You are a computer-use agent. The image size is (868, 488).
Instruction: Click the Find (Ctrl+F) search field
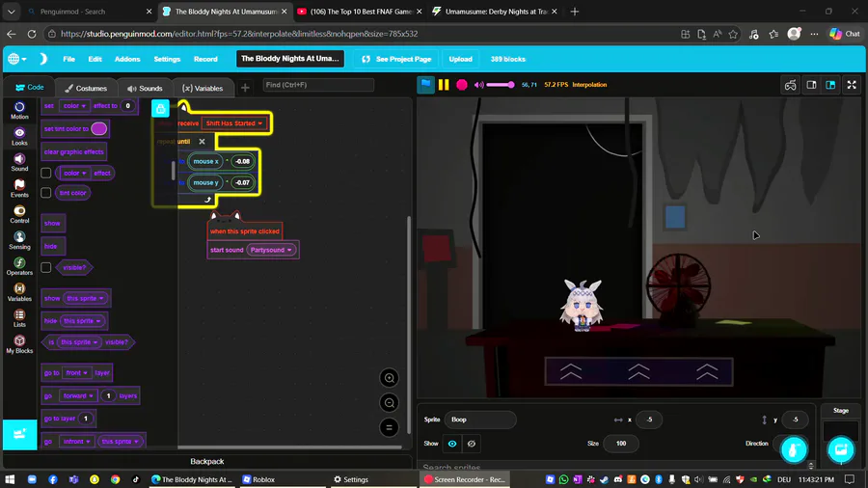click(x=318, y=85)
